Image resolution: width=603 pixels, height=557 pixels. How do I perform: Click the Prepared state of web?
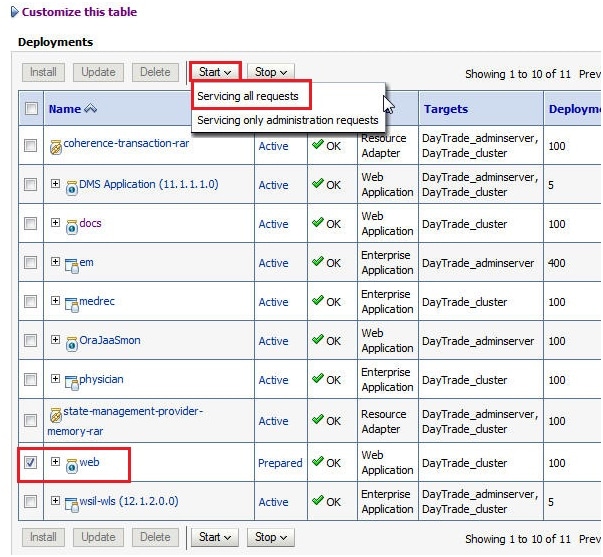pyautogui.click(x=280, y=463)
